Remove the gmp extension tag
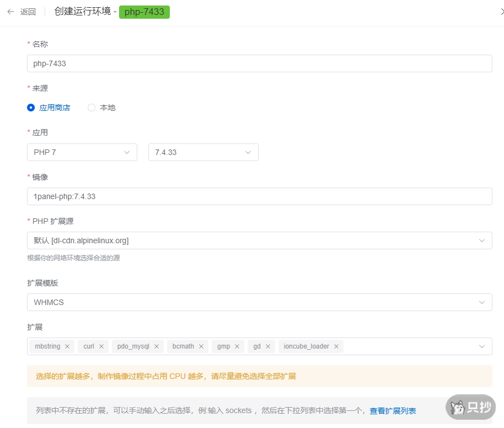This screenshot has height=428, width=504. (x=237, y=346)
